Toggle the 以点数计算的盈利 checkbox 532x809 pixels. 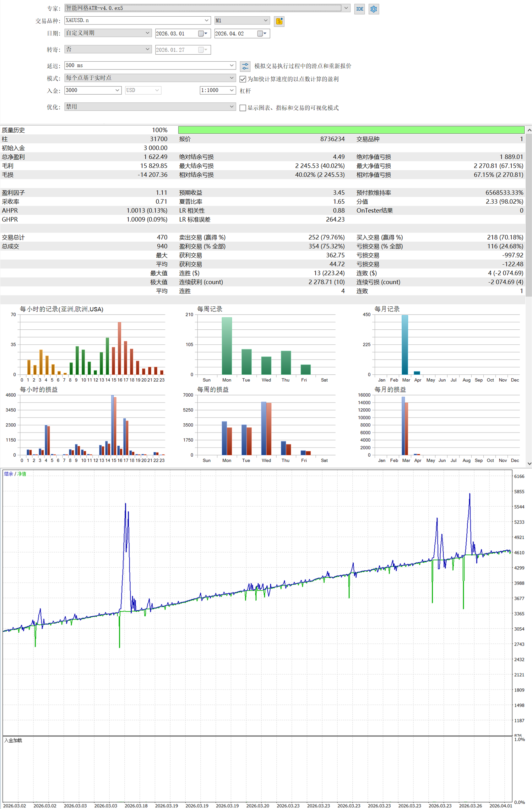(x=243, y=79)
